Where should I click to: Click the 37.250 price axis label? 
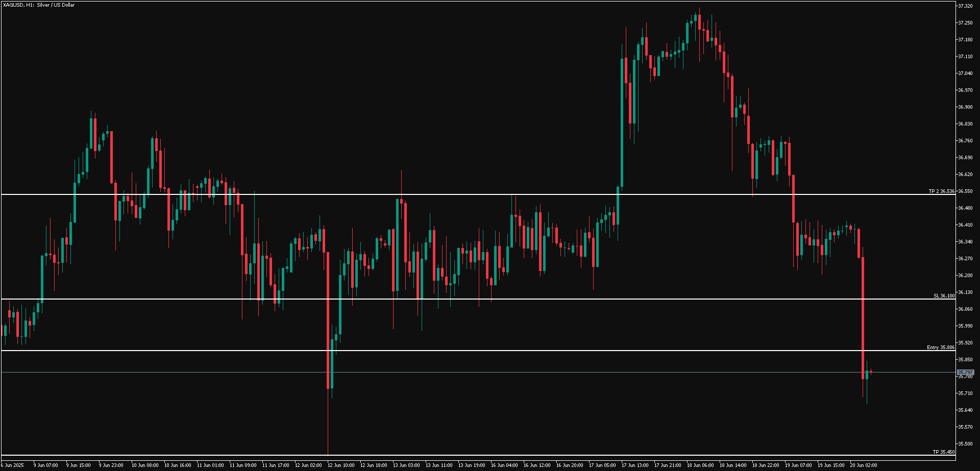point(966,23)
